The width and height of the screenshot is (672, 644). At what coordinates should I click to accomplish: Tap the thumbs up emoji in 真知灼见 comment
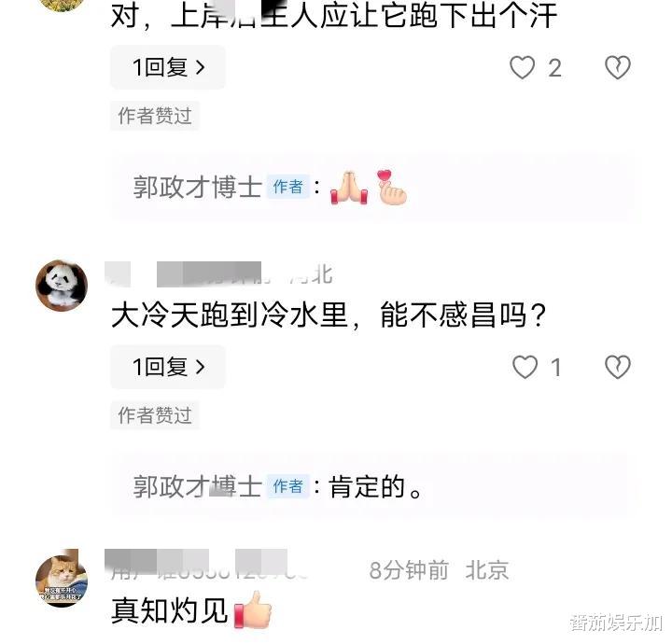pos(253,609)
